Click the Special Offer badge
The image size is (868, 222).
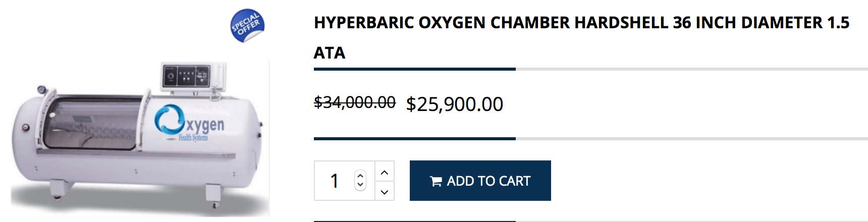click(x=247, y=26)
